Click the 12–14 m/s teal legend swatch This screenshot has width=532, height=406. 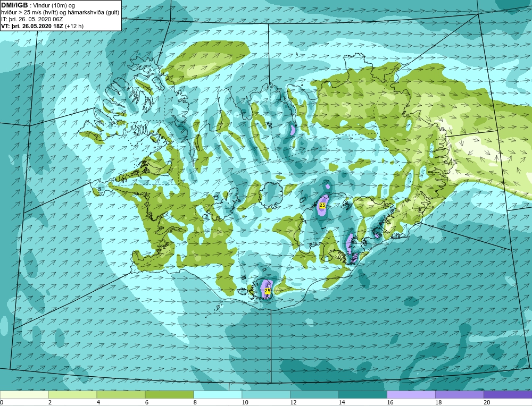(314, 394)
